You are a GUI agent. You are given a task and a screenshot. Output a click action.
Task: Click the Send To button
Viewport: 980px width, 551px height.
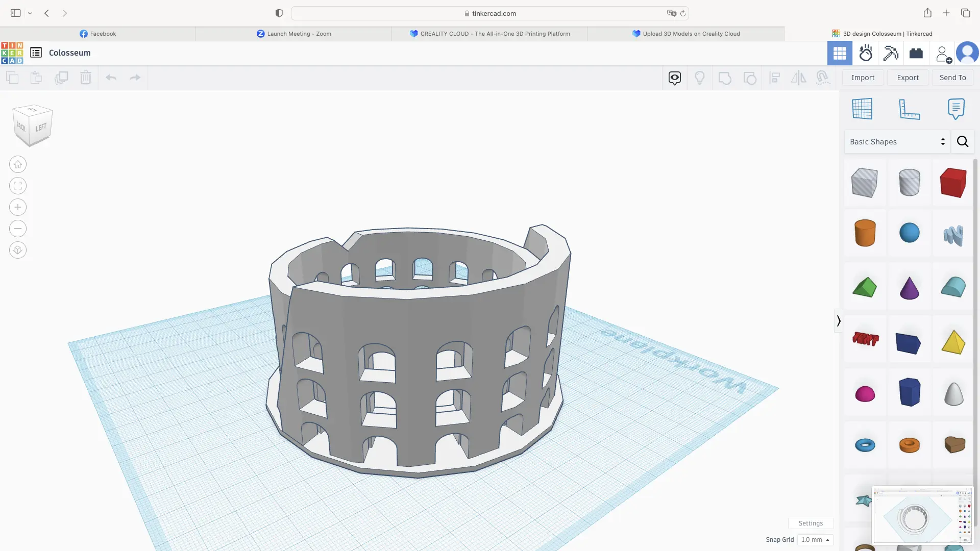tap(952, 78)
